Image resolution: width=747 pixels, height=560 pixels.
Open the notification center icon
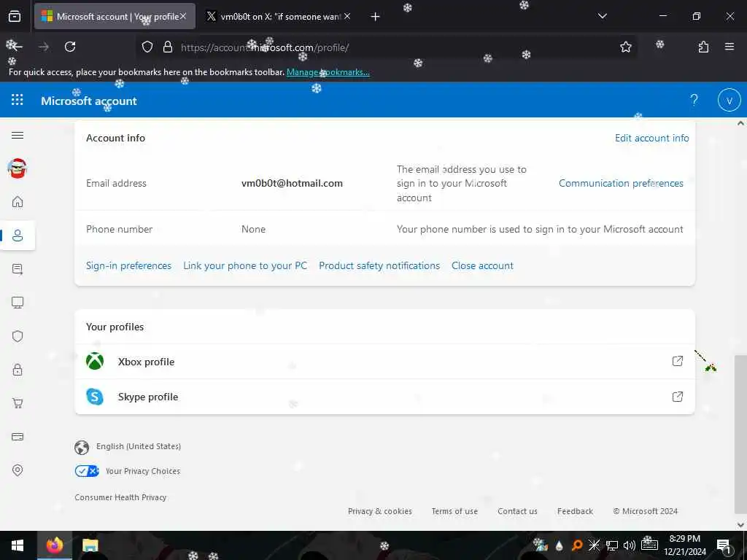724,545
